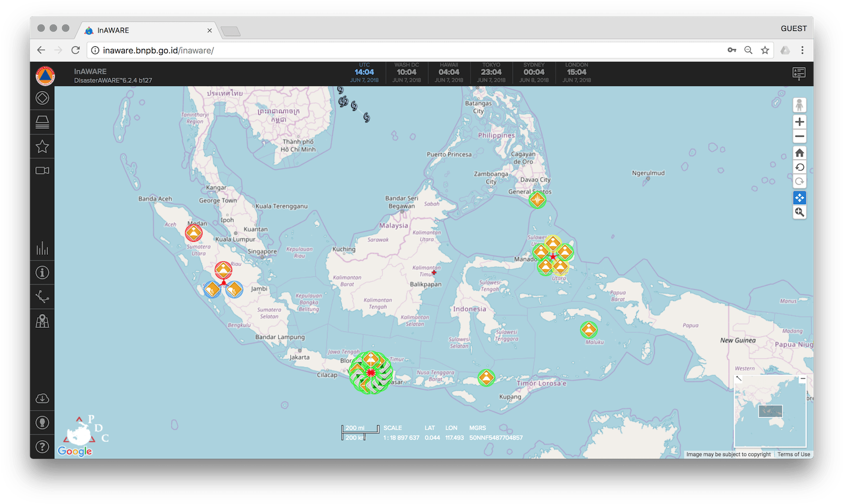
Task: Click the BNPB logo at top left
Action: pyautogui.click(x=45, y=75)
